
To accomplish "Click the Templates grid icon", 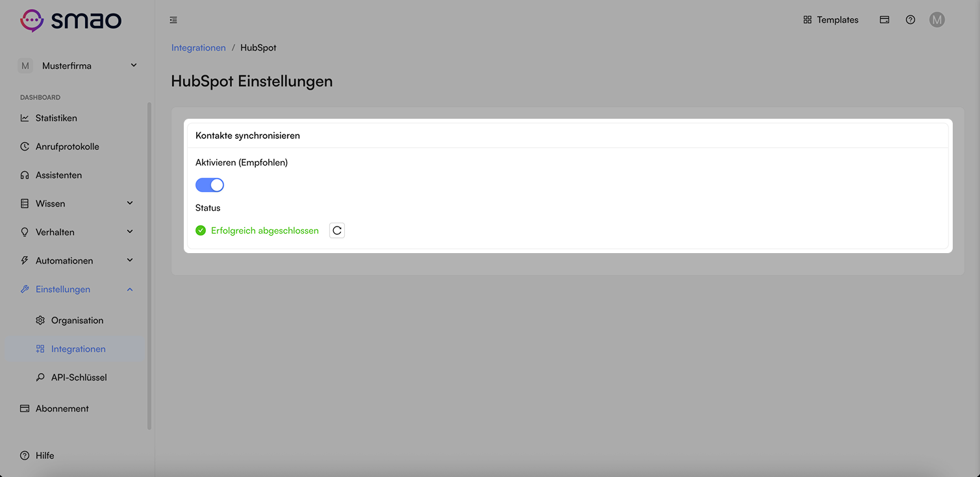I will point(807,20).
